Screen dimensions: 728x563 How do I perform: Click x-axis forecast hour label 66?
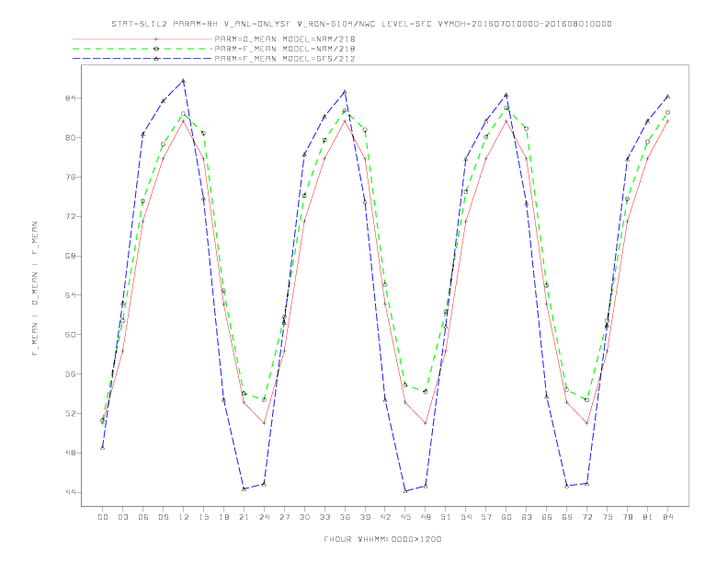pyautogui.click(x=547, y=517)
